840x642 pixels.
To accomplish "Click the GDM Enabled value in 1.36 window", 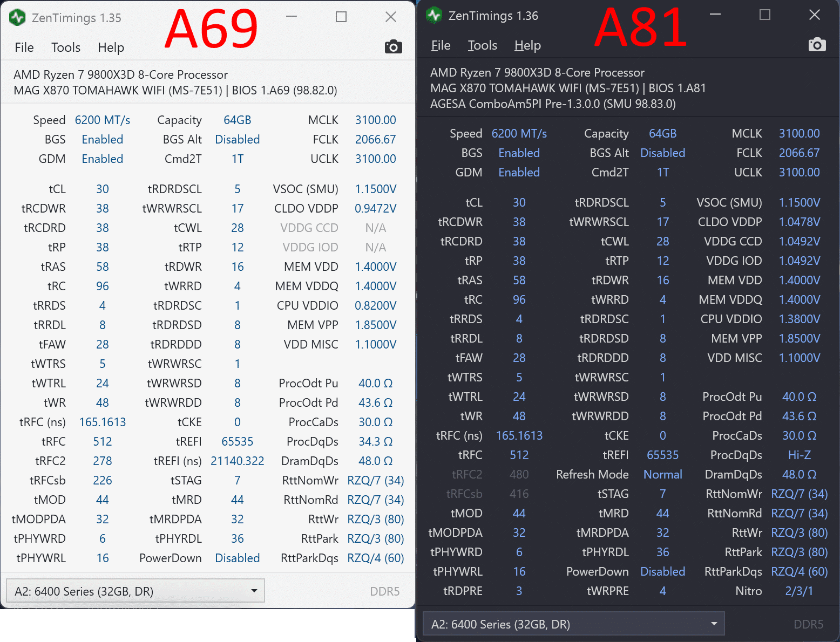I will tap(519, 172).
